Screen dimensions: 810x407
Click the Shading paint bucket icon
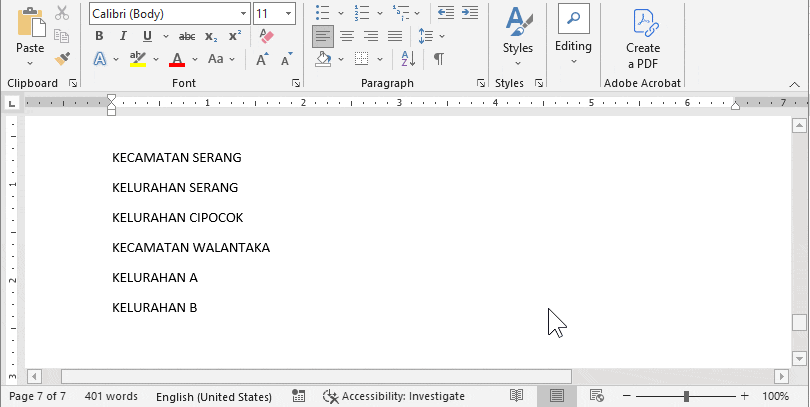point(323,59)
